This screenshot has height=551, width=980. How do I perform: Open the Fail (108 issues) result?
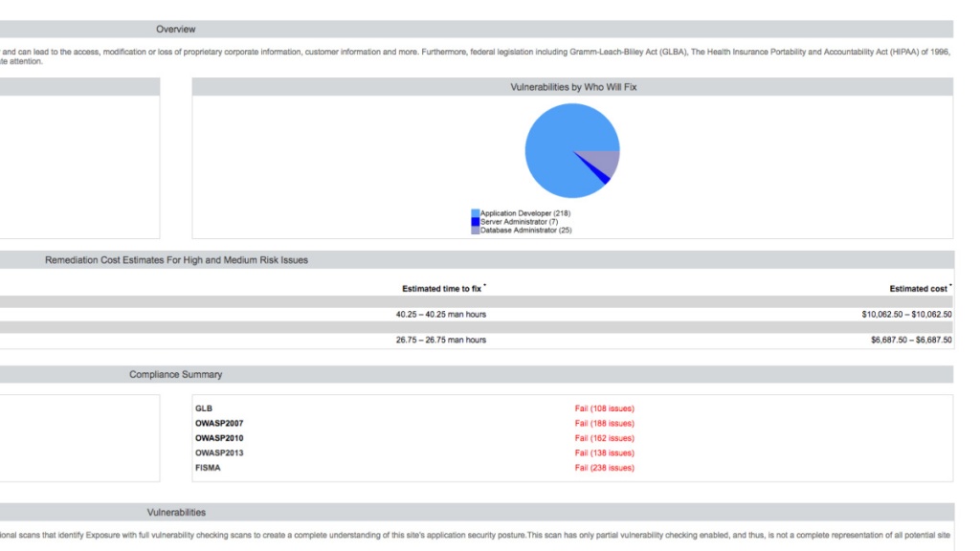tap(605, 408)
